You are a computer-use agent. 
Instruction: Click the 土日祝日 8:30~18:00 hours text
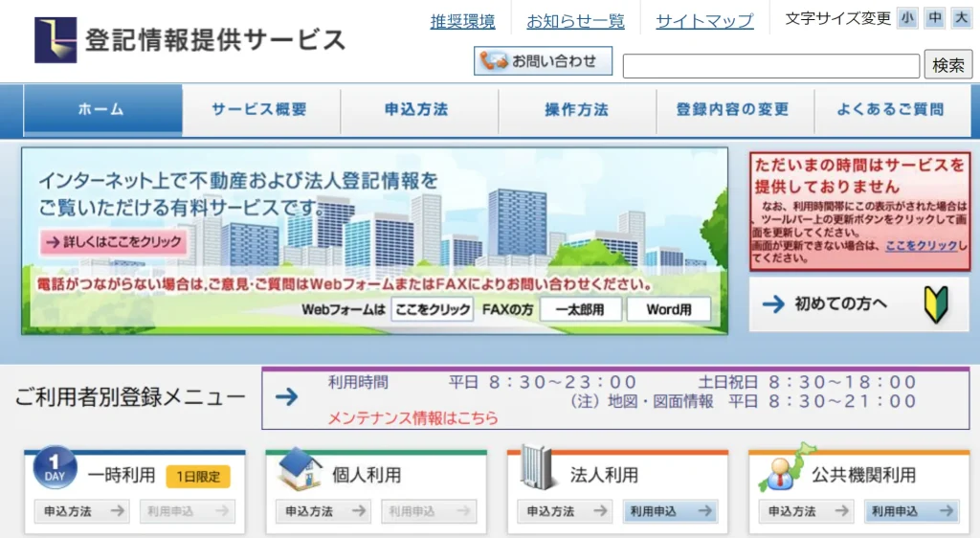[x=807, y=382]
